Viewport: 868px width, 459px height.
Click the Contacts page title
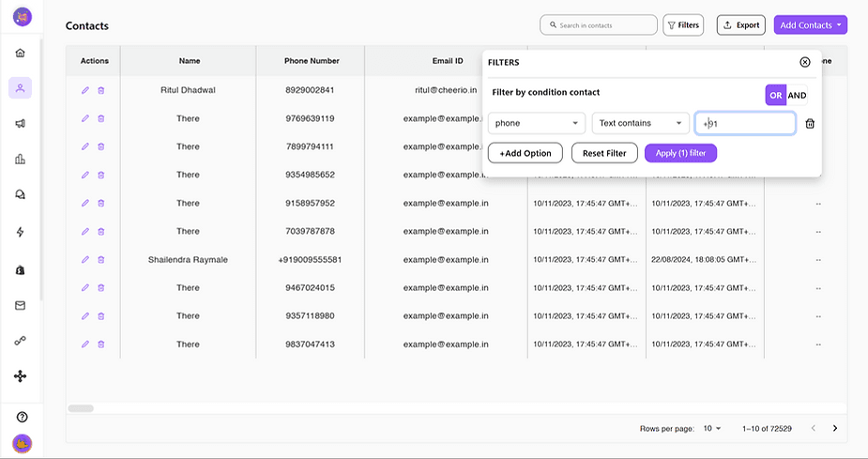87,25
